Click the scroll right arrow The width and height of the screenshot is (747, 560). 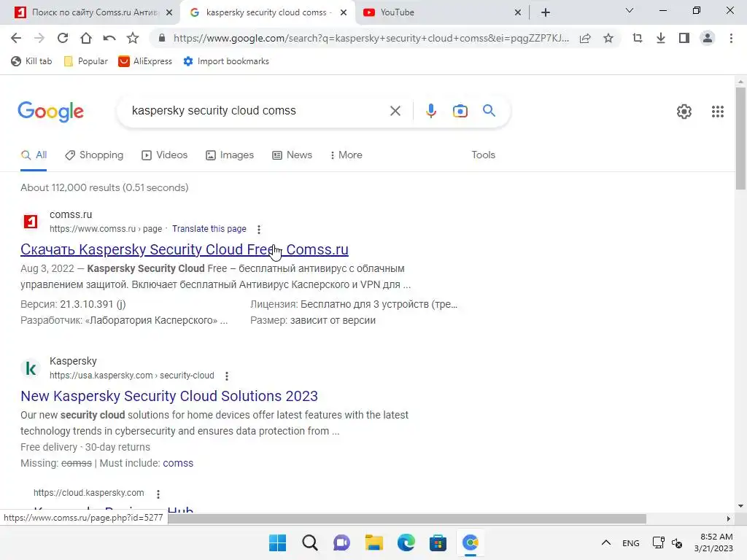[x=729, y=518]
